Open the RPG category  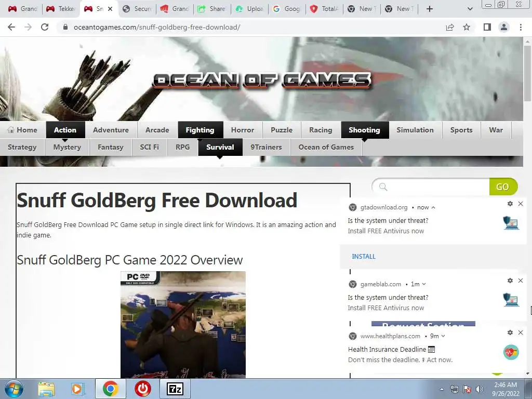182,147
